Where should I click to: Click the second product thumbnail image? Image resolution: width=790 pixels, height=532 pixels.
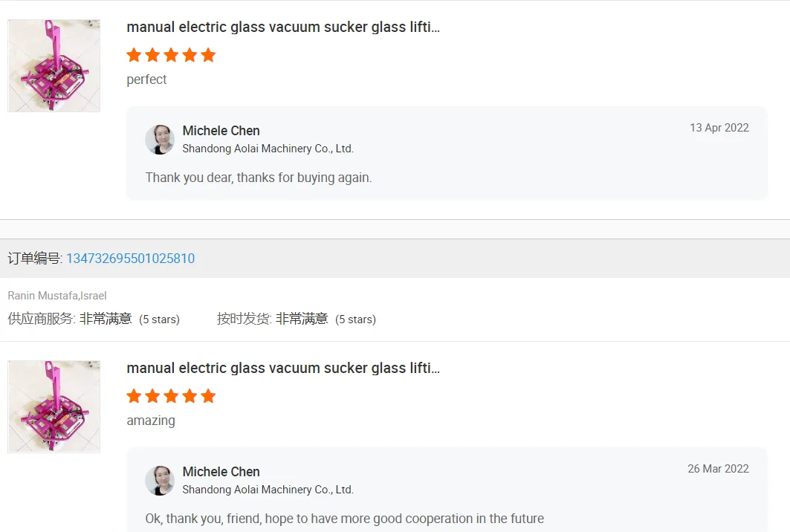pyautogui.click(x=54, y=406)
